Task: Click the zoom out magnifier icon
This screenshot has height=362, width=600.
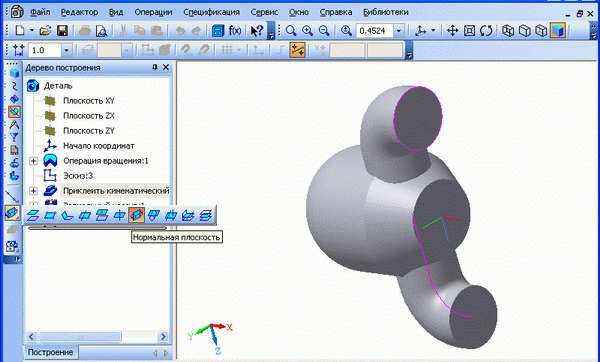Action: click(324, 31)
